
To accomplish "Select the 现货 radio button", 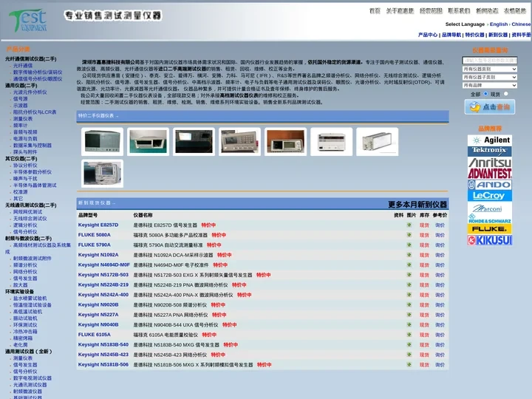I will 506,94.
